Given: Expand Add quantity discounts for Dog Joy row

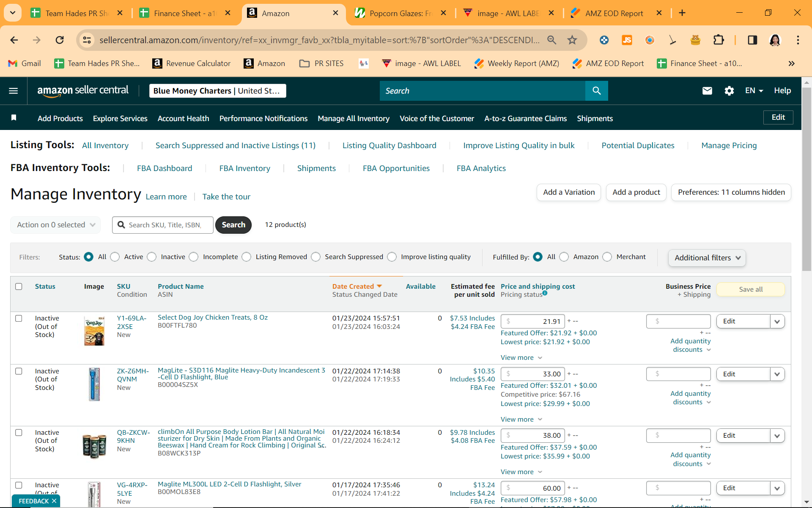Looking at the screenshot, I should (x=690, y=345).
